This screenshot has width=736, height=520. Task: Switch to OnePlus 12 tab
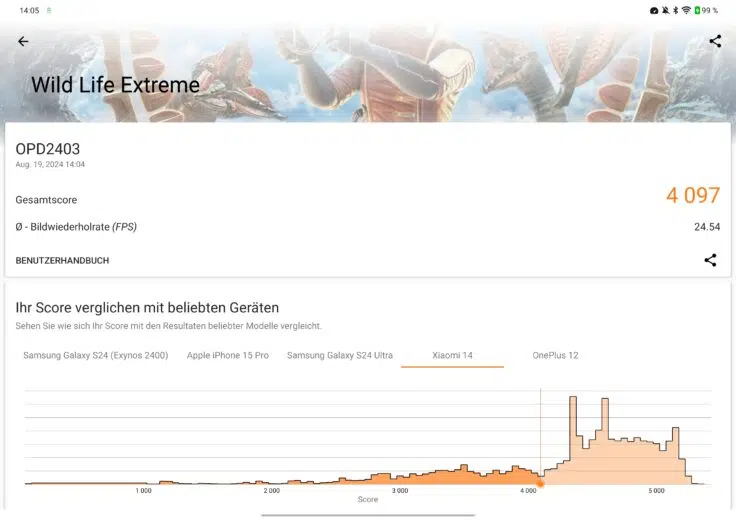click(555, 355)
